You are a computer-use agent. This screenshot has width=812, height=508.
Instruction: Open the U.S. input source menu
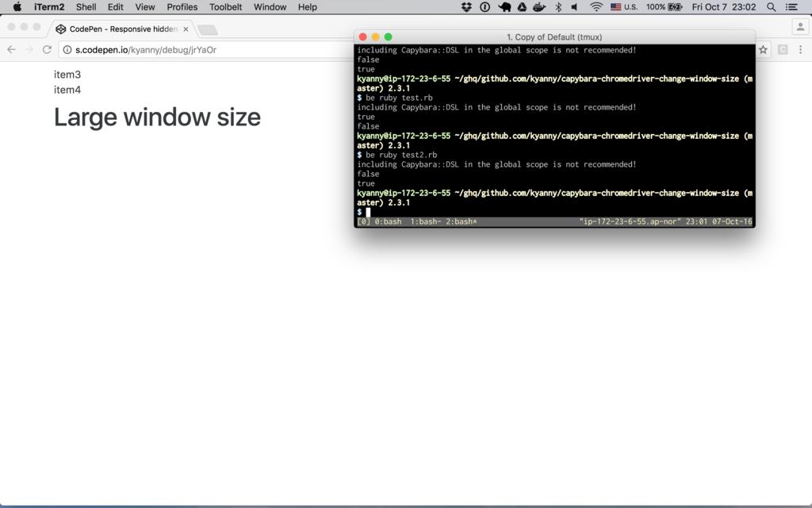coord(624,6)
